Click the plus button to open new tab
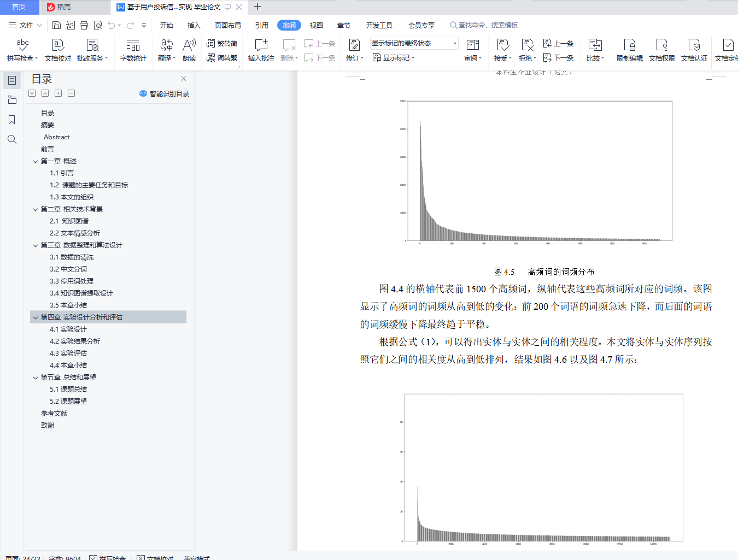Viewport: 738px width, 560px height. [257, 7]
